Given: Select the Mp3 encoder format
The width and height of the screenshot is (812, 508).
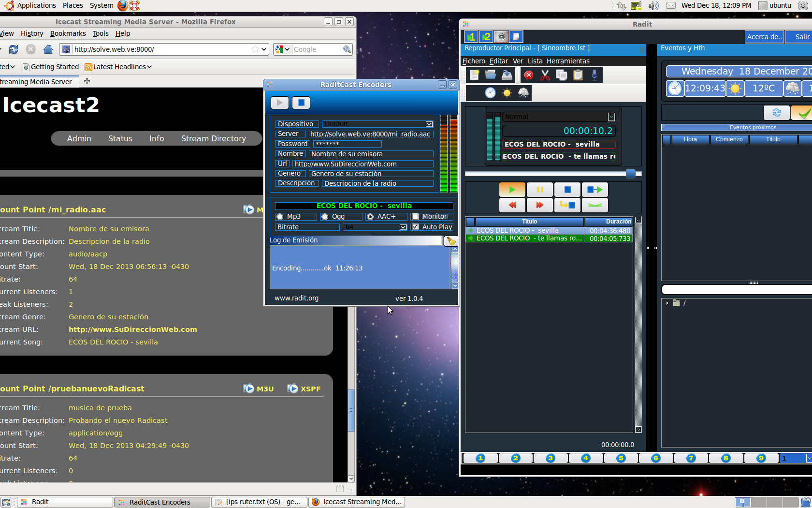Looking at the screenshot, I should point(280,217).
